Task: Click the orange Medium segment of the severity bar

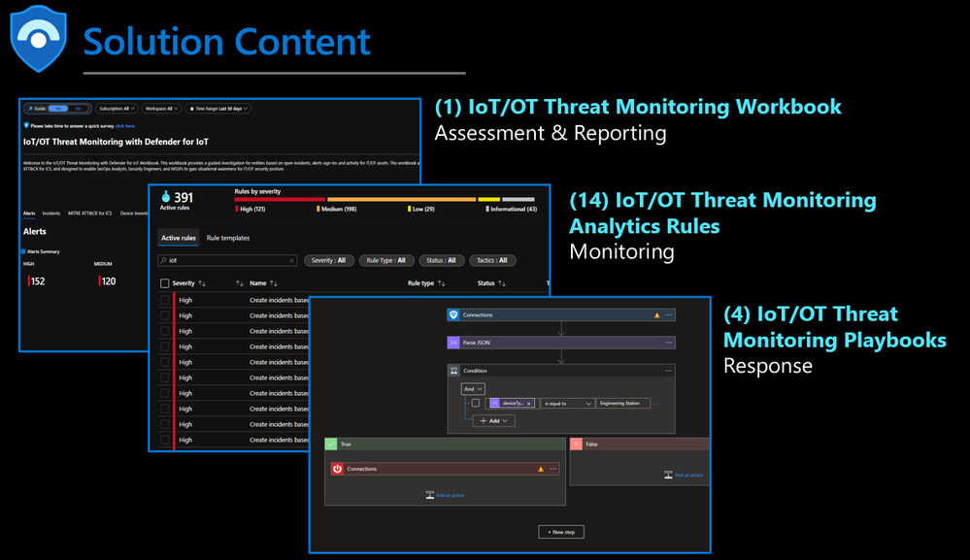Action: point(401,200)
